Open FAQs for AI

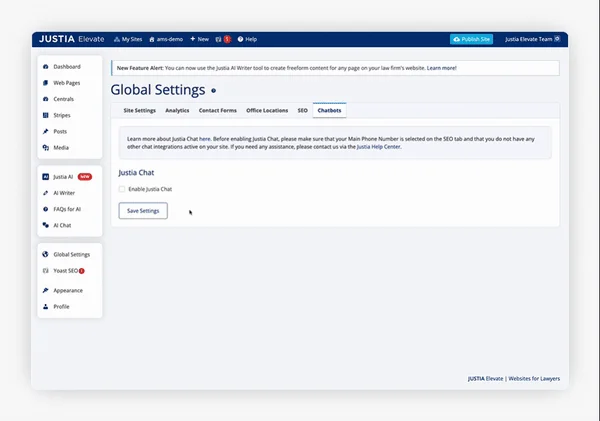69,209
